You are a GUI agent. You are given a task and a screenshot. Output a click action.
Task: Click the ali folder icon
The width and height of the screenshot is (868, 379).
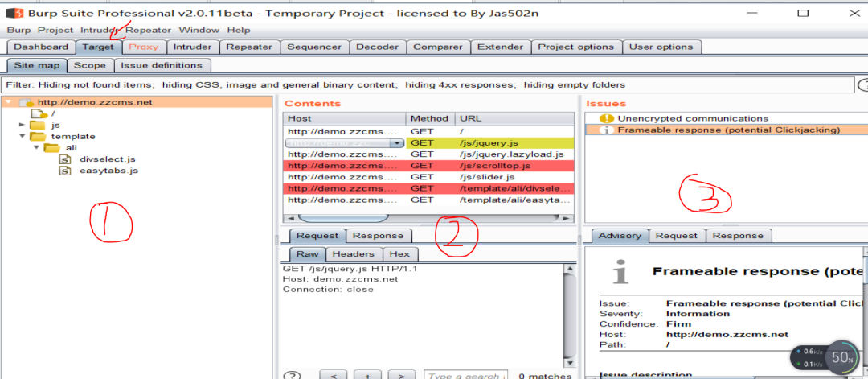point(51,148)
